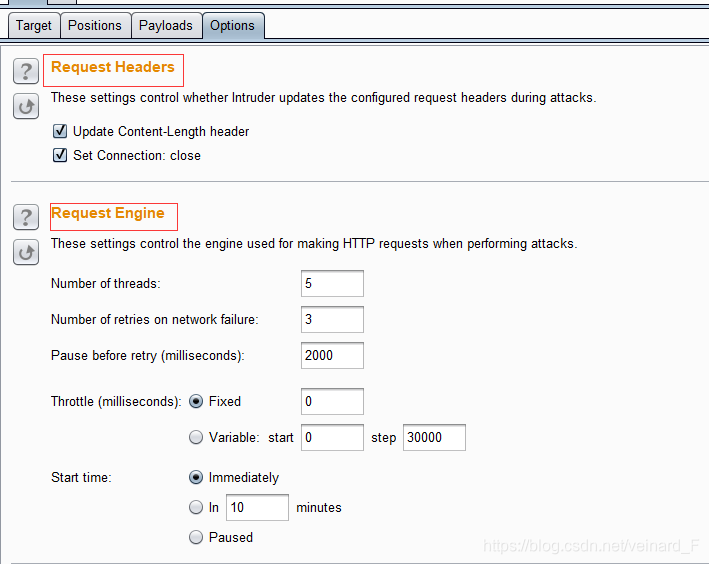Click the Fixed throttle value field
This screenshot has width=709, height=564.
332,401
